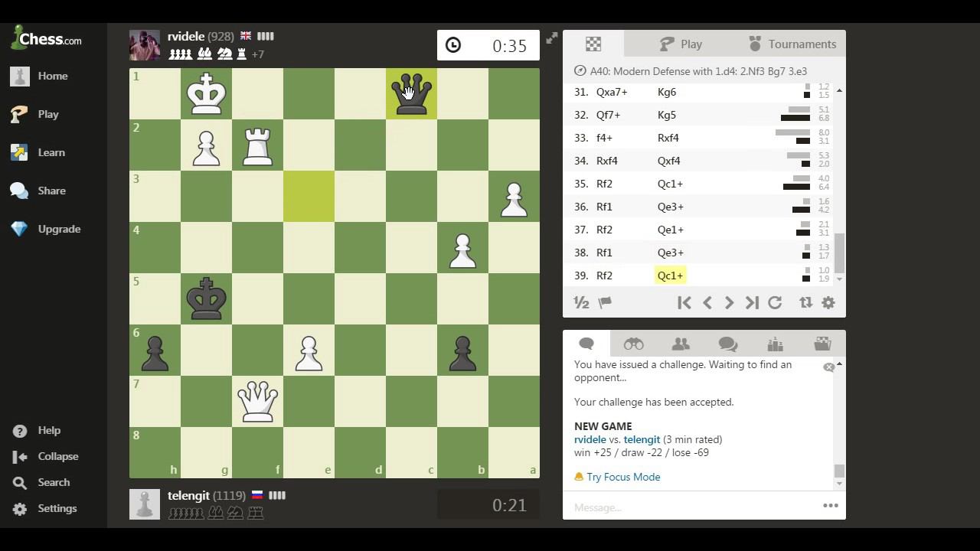Image resolution: width=980 pixels, height=551 pixels.
Task: Click the telengit username below the board
Action: click(188, 495)
